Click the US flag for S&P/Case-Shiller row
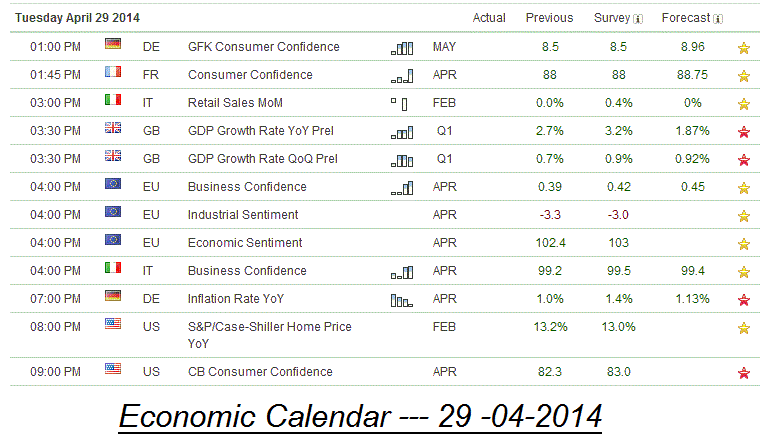780x446 pixels. coord(113,326)
